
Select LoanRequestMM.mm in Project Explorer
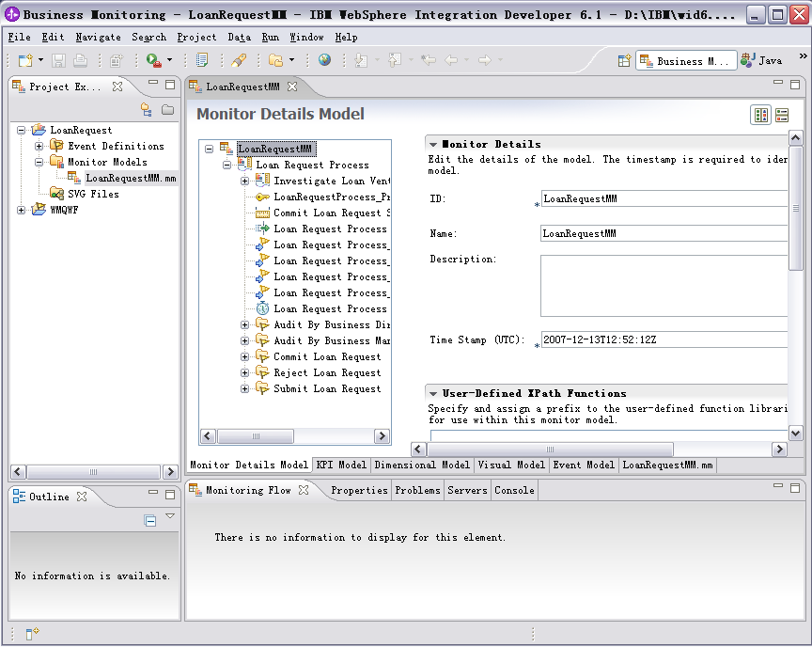(x=131, y=178)
